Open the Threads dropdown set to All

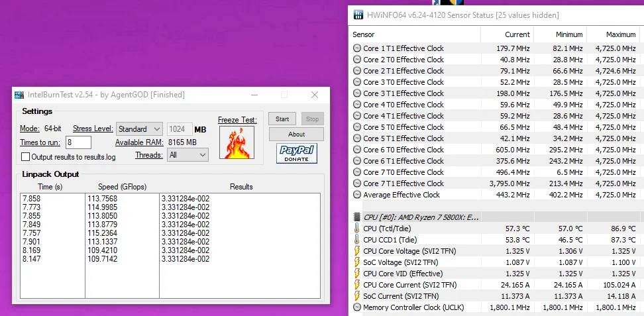point(188,155)
